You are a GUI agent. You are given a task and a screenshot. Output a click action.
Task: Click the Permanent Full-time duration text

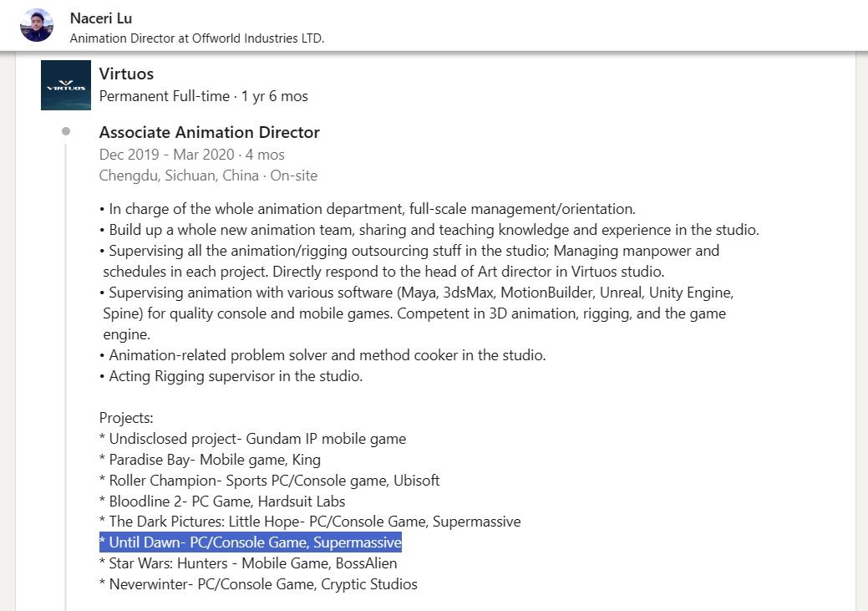[203, 96]
